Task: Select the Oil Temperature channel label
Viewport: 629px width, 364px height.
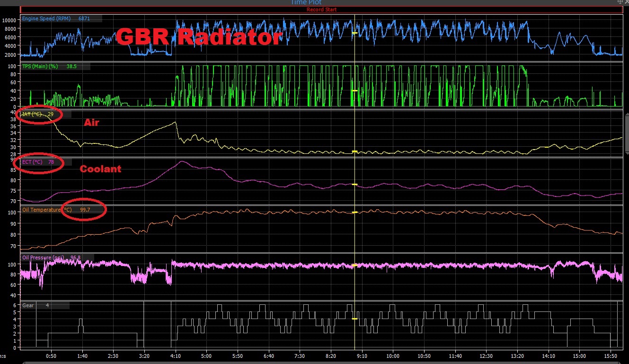Action: pos(47,210)
